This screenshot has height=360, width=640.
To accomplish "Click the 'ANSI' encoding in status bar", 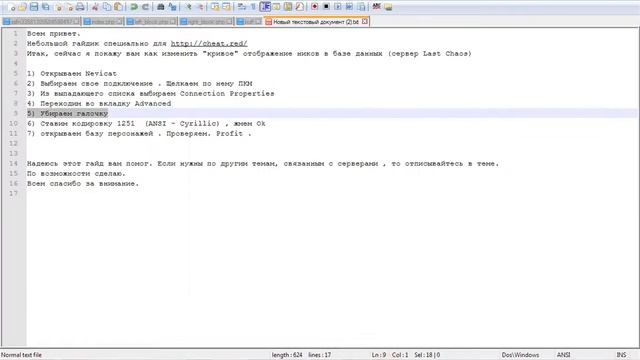I will pos(563,355).
